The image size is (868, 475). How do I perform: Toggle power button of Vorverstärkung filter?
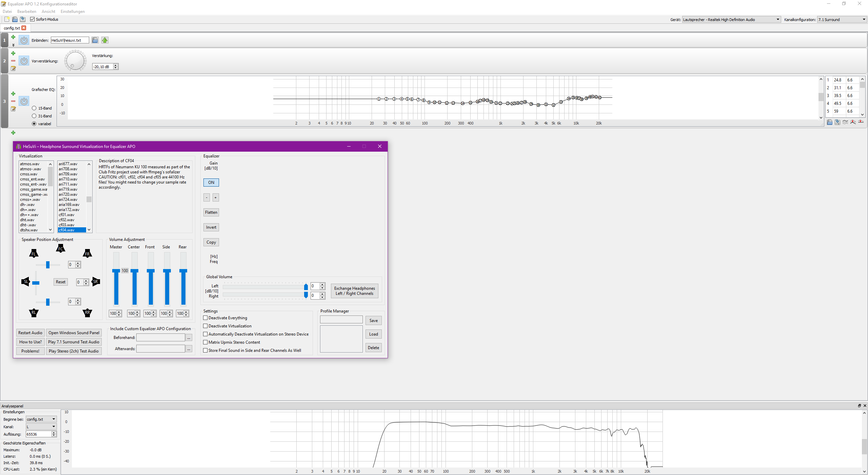click(24, 61)
